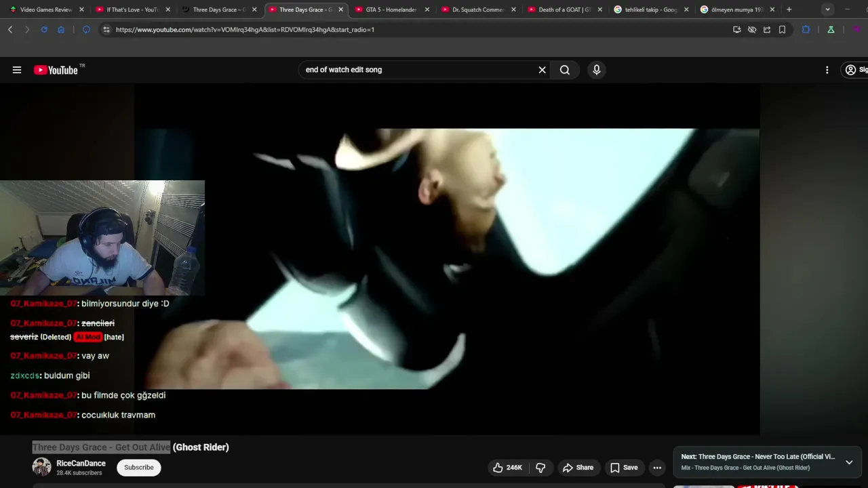The image size is (868, 488).
Task: Open YouTube settings three-dot menu
Action: tap(827, 70)
